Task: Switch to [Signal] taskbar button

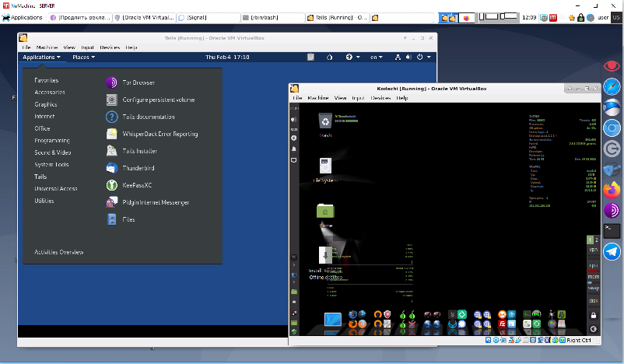Action: coord(209,18)
